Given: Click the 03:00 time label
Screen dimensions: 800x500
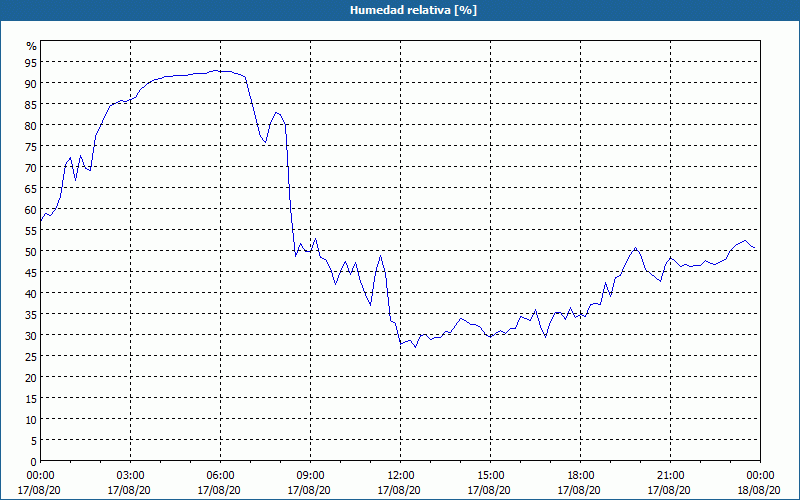Looking at the screenshot, I should pos(130,476).
